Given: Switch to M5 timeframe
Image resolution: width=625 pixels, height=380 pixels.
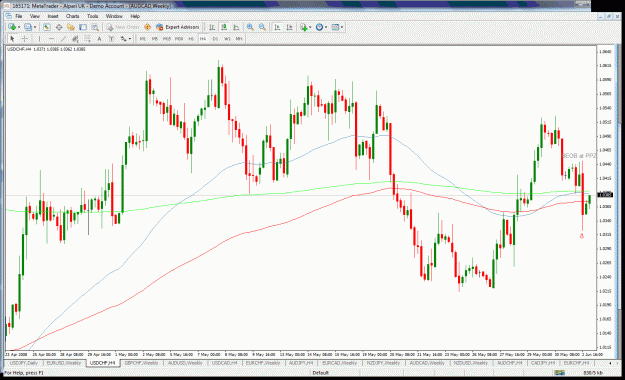Looking at the screenshot, I should (155, 39).
